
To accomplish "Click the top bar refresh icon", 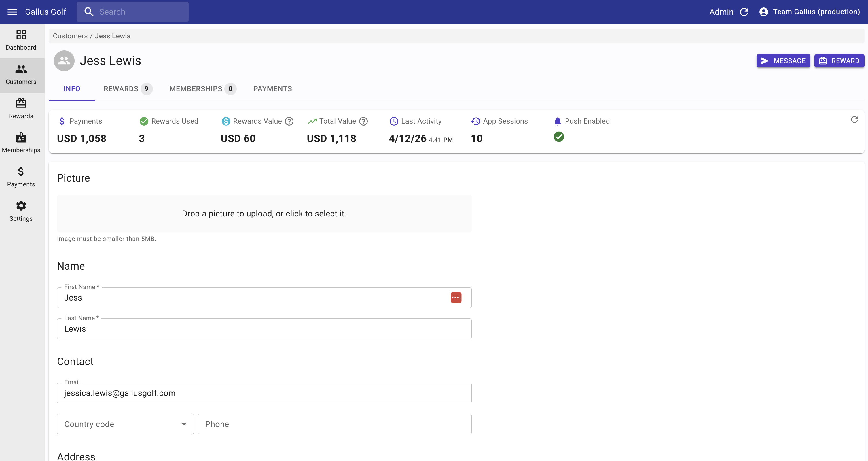I will click(x=744, y=12).
